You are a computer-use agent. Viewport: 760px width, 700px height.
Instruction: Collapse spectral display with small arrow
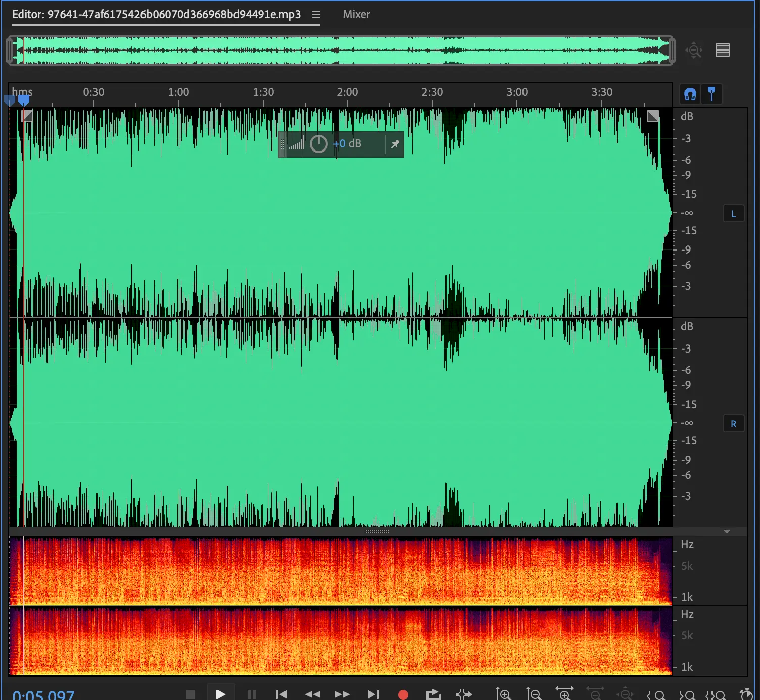[x=727, y=532]
